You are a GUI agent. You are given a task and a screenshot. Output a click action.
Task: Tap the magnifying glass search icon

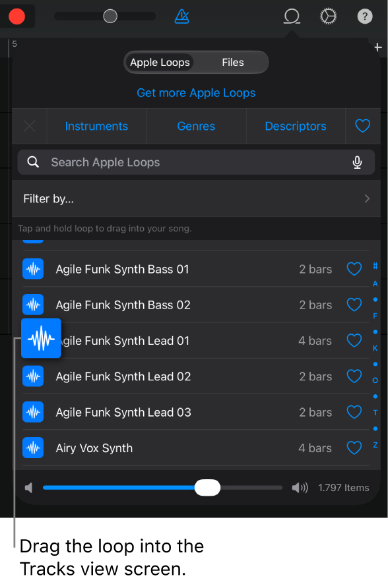click(33, 162)
